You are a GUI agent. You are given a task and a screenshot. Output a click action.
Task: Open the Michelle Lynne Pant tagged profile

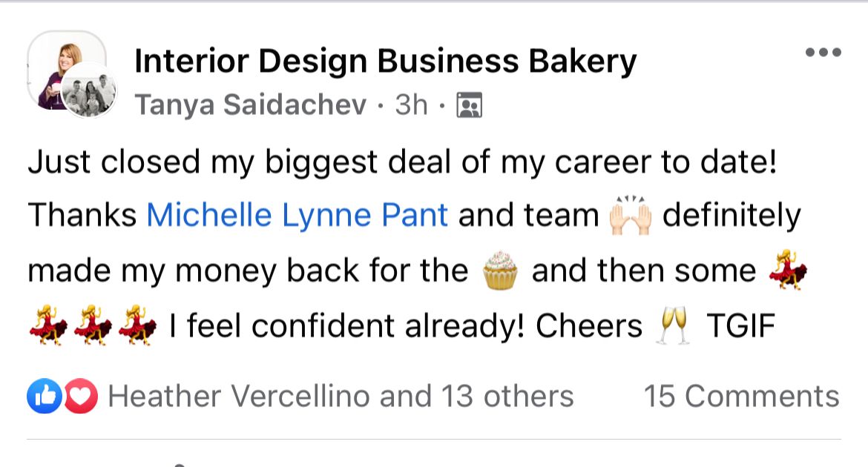coord(297,215)
